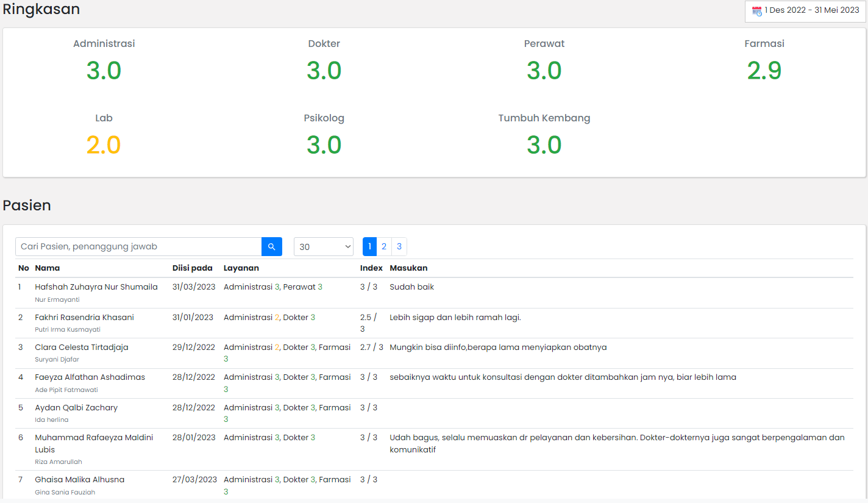The image size is (868, 503).
Task: Go to page 2 of patient list
Action: pos(384,246)
